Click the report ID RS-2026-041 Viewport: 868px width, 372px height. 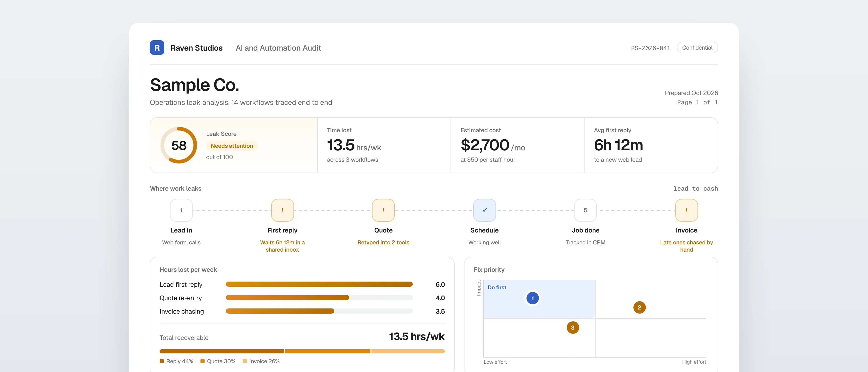[650, 48]
